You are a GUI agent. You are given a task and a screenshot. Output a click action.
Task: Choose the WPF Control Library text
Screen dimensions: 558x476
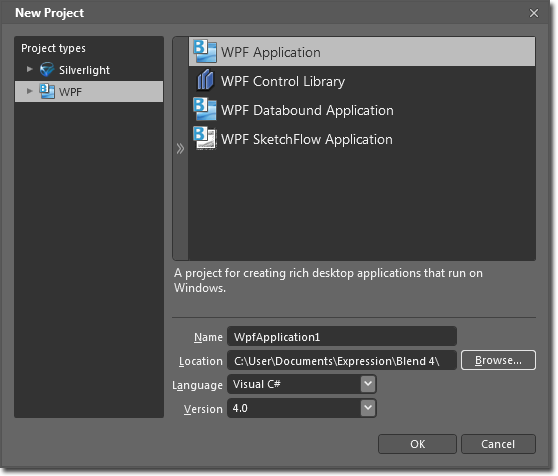[283, 81]
